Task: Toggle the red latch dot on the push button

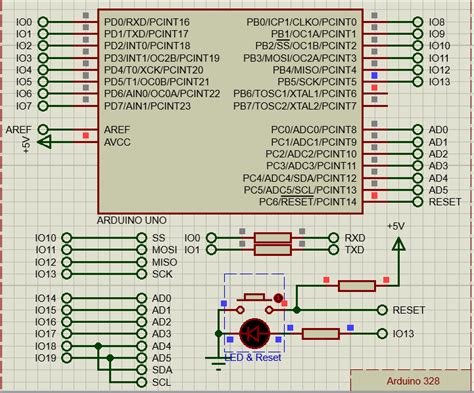Action: (x=278, y=298)
